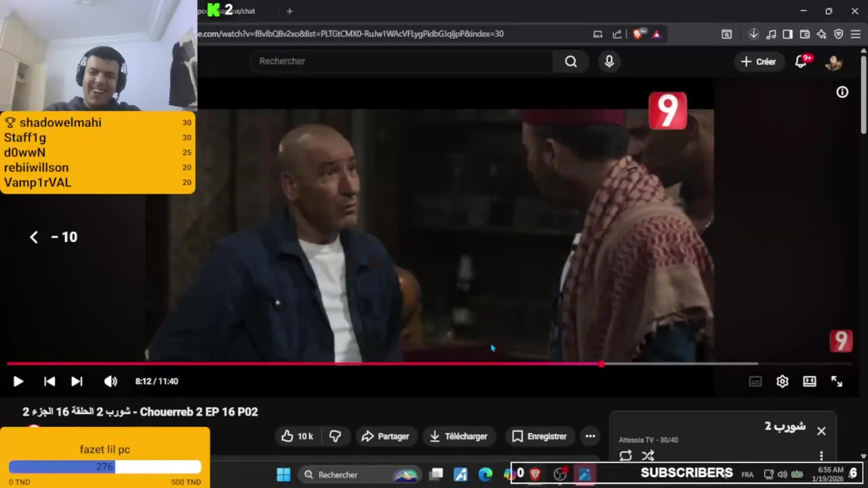Play the paused video
Image resolution: width=868 pixels, height=488 pixels.
point(18,382)
